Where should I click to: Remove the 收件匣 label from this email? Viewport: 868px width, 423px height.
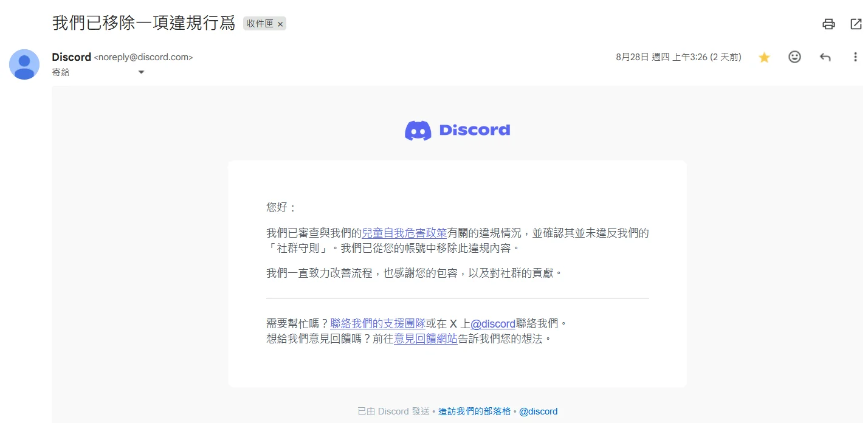280,24
